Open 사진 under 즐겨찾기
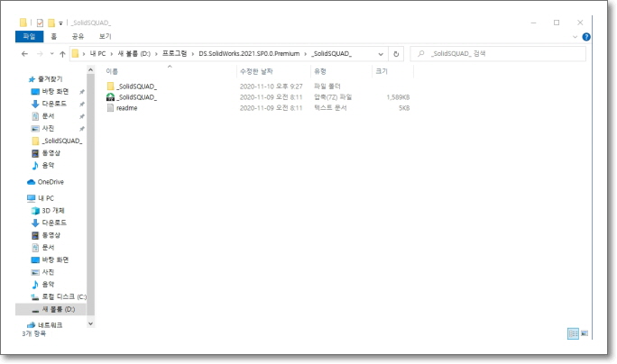 (x=43, y=129)
